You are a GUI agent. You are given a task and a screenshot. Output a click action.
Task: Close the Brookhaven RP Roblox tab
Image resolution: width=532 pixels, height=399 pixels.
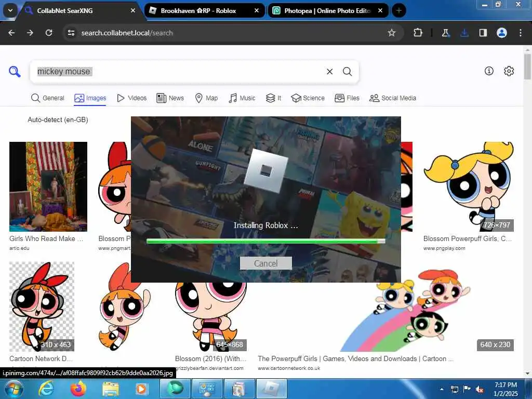[x=257, y=10]
